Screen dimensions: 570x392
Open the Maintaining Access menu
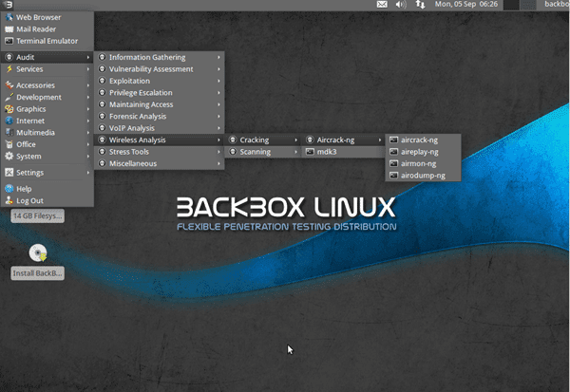[x=160, y=104]
